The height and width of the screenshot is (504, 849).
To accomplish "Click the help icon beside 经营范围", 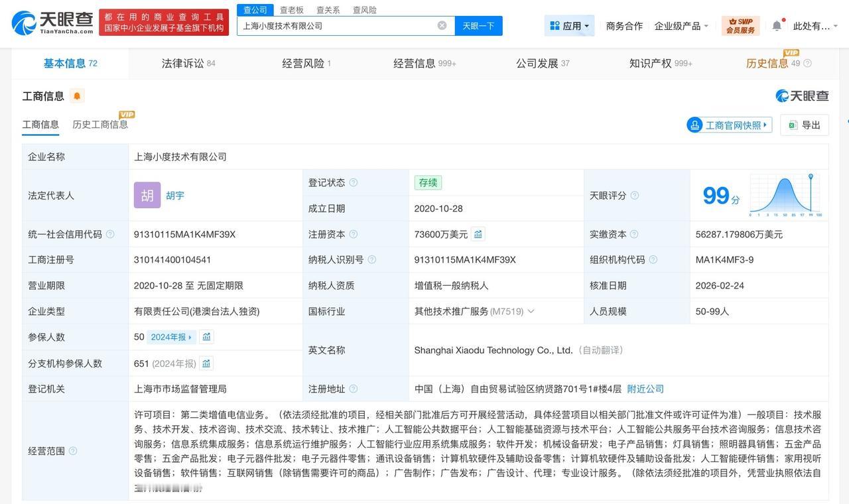I will 73,450.
